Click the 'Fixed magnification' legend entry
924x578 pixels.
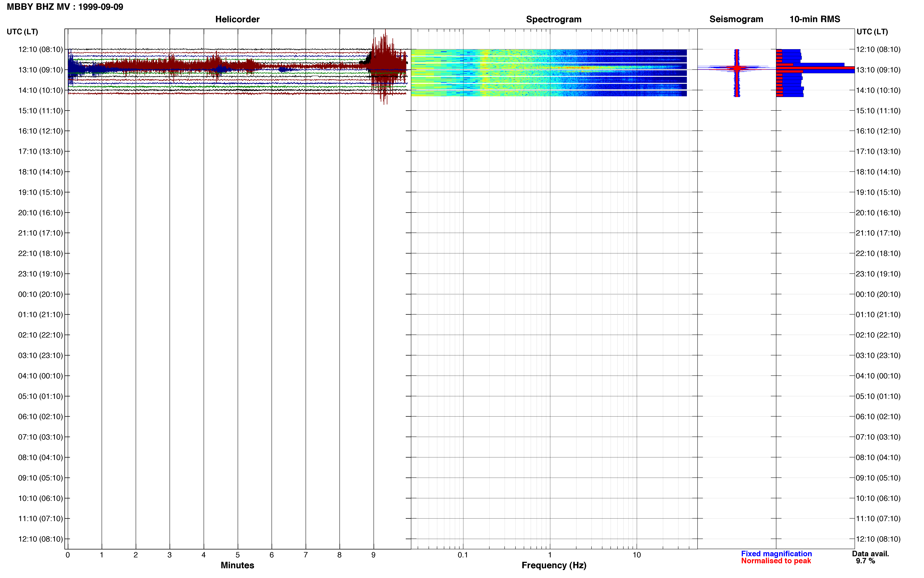[776, 554]
